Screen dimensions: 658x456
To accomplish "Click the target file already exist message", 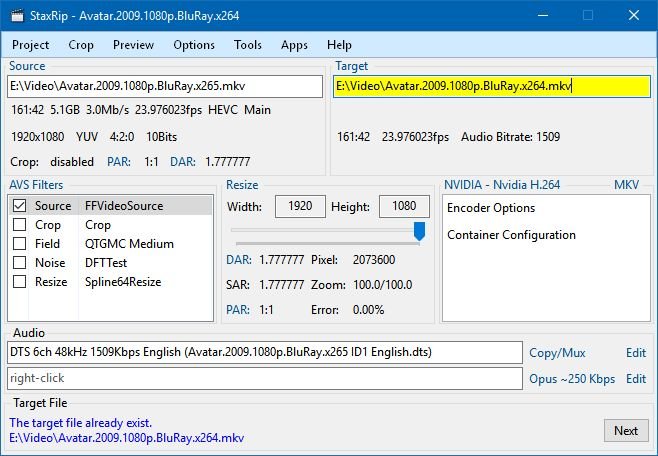I will click(81, 423).
